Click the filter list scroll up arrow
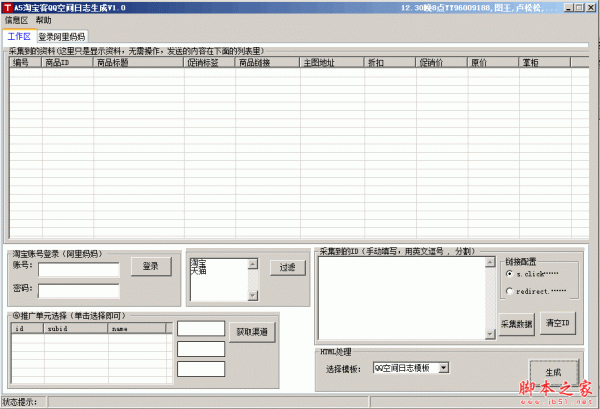The image size is (600, 409). click(x=253, y=264)
